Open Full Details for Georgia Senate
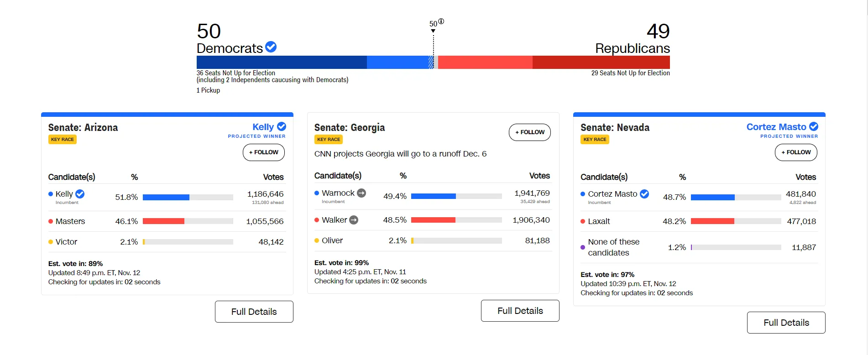 pyautogui.click(x=520, y=311)
